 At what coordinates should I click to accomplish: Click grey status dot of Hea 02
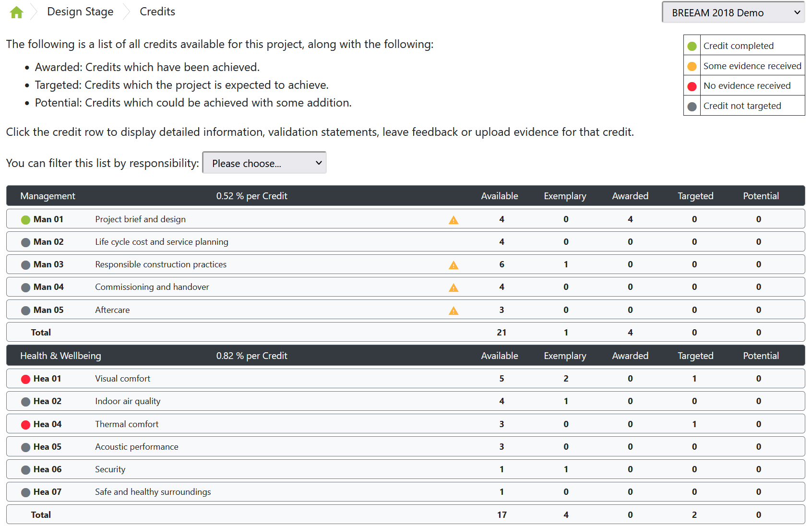[x=26, y=402]
